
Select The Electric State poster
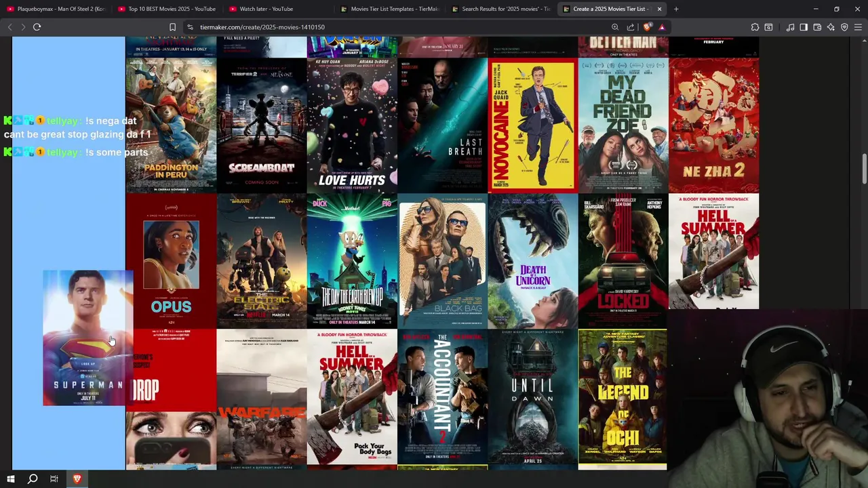point(262,261)
